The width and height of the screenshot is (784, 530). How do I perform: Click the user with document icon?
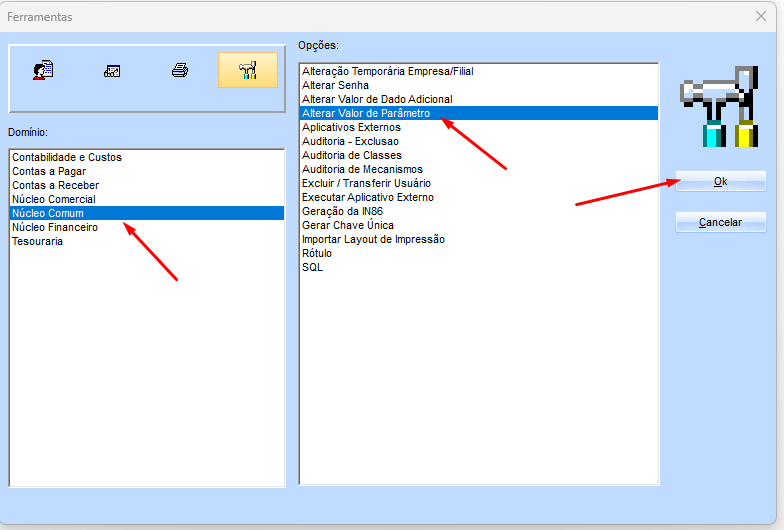(x=44, y=70)
